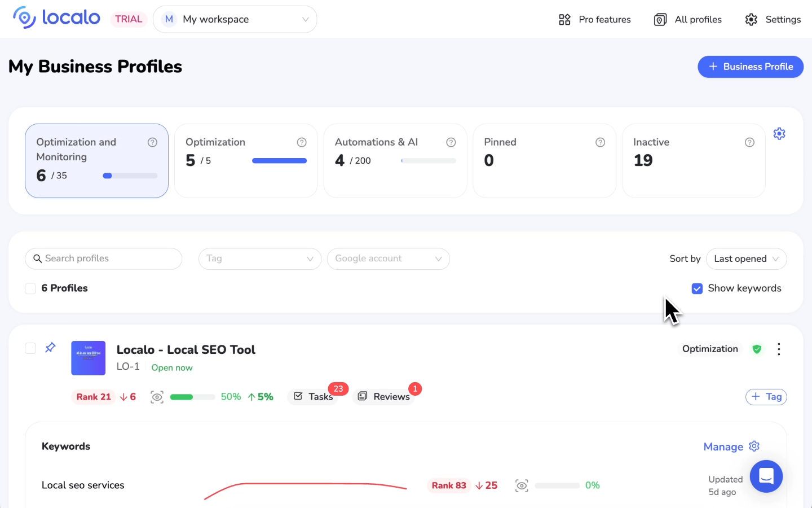Click the gear icon beside the stats cards
The image size is (812, 508).
point(779,134)
